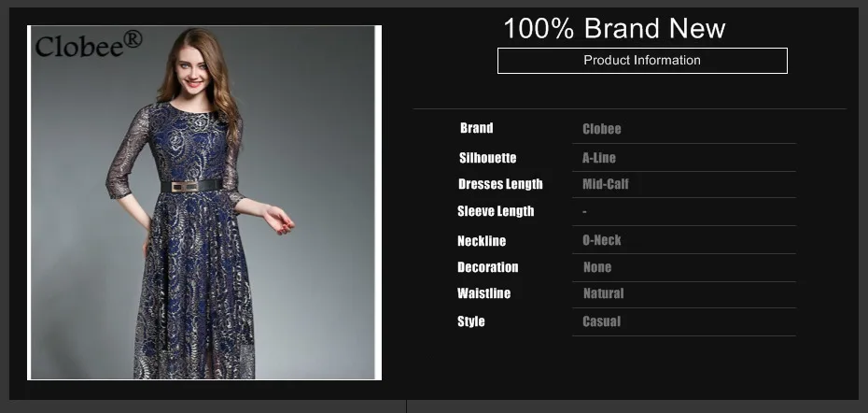
Task: Select the "O-Neck" value
Action: click(602, 240)
